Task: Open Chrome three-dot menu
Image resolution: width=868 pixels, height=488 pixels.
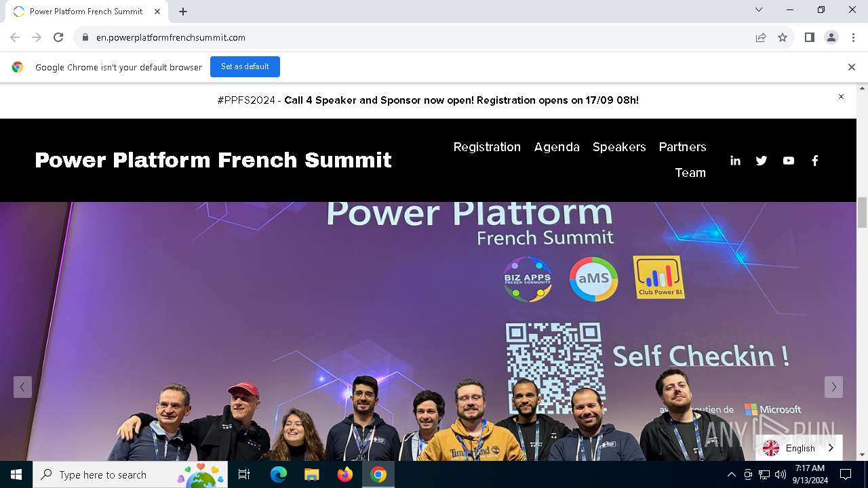Action: click(852, 37)
